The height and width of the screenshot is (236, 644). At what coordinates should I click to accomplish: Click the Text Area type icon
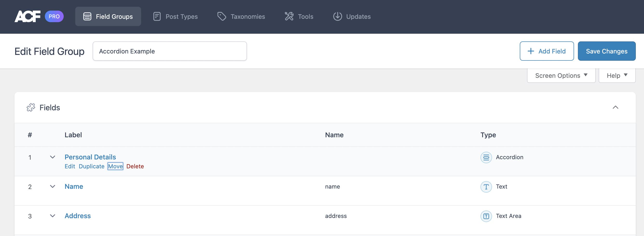(x=486, y=216)
